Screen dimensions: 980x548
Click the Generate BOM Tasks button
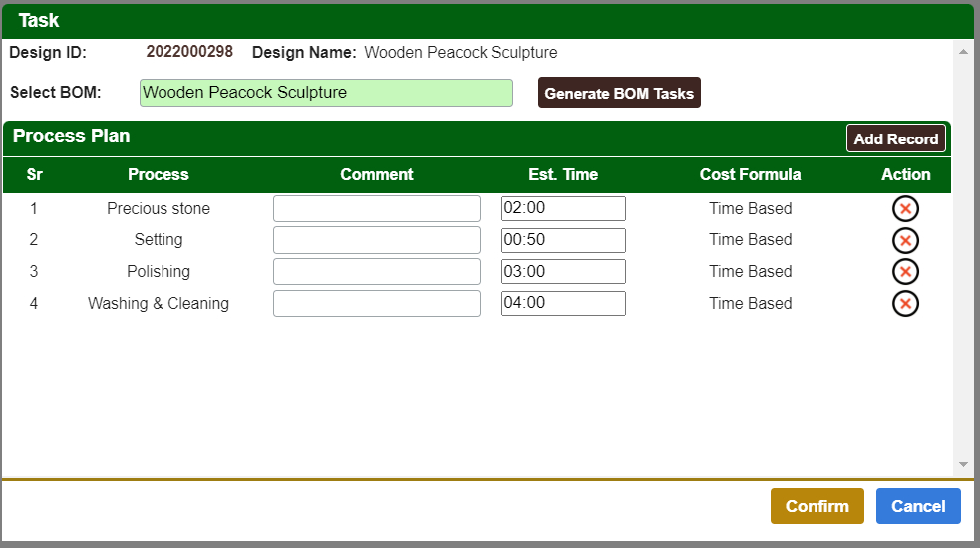click(x=619, y=93)
